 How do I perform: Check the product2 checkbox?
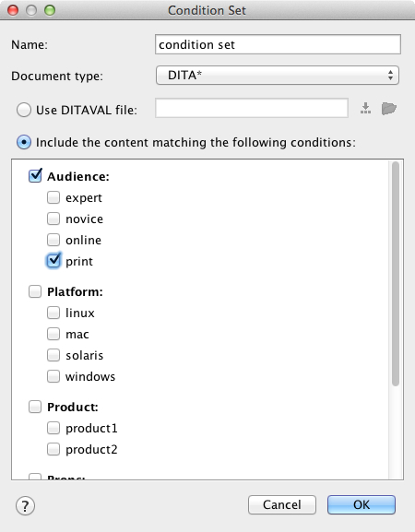coord(53,449)
